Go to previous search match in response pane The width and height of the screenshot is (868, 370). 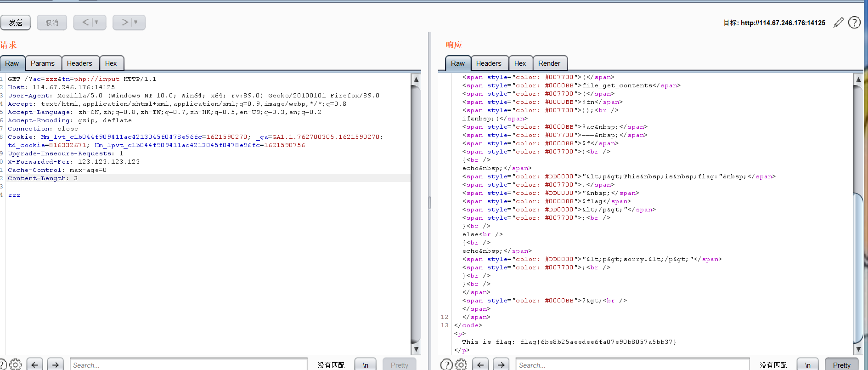480,364
